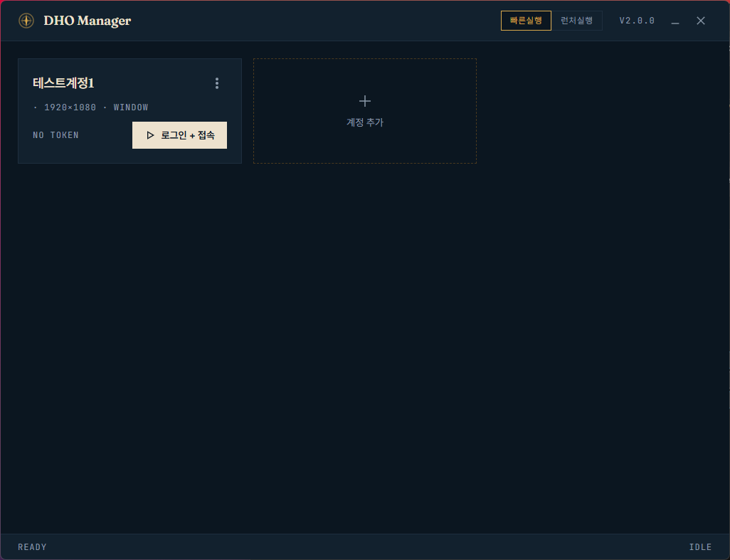730x560 pixels.
Task: Click the play icon on 로그인 + 접속 button
Action: [150, 135]
